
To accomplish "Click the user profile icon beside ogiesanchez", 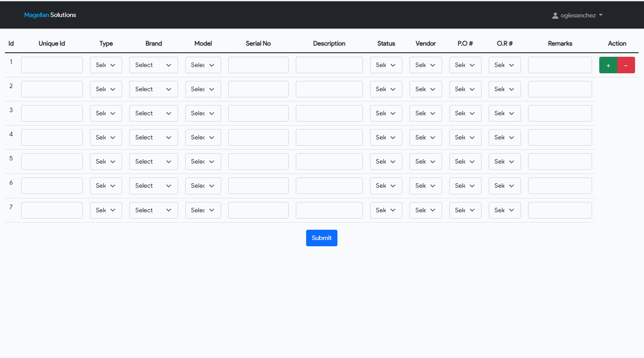I will pyautogui.click(x=555, y=15).
